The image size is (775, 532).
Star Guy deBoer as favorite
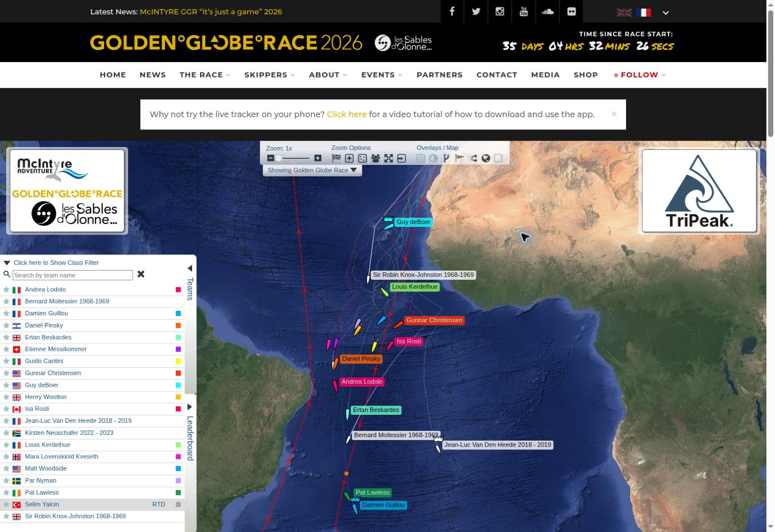(6, 385)
